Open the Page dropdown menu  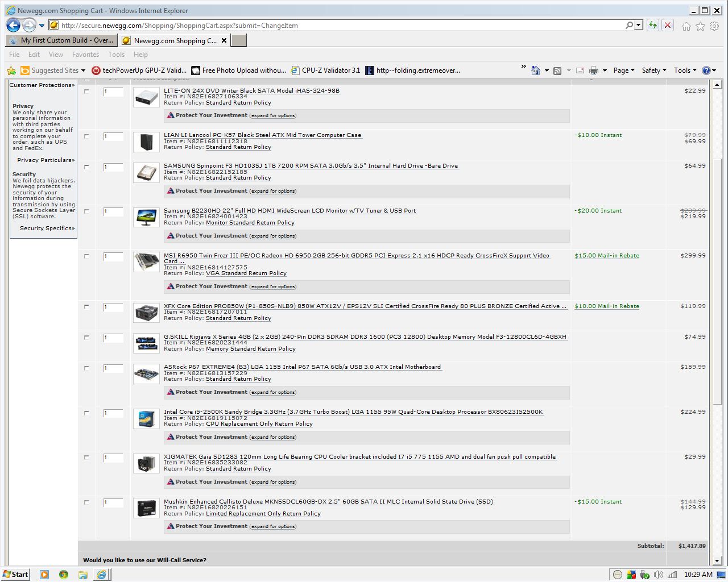623,70
